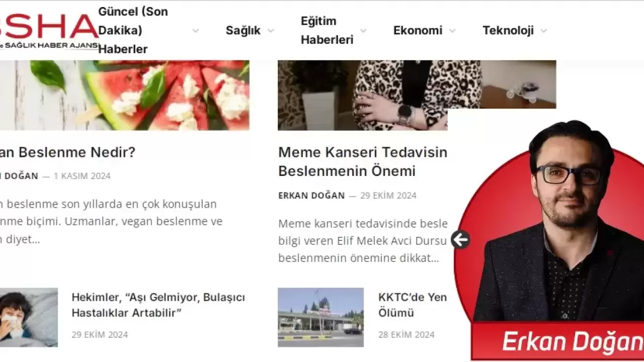Expand the Eğitim Haberleri chevron
Screen dimensions: 644x362
point(363,31)
